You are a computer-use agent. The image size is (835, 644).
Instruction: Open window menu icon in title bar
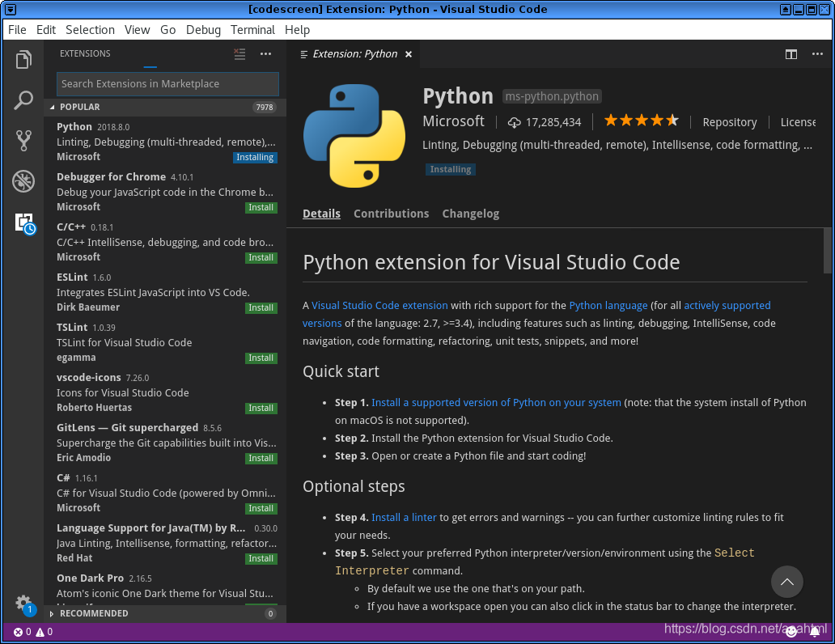click(x=11, y=9)
